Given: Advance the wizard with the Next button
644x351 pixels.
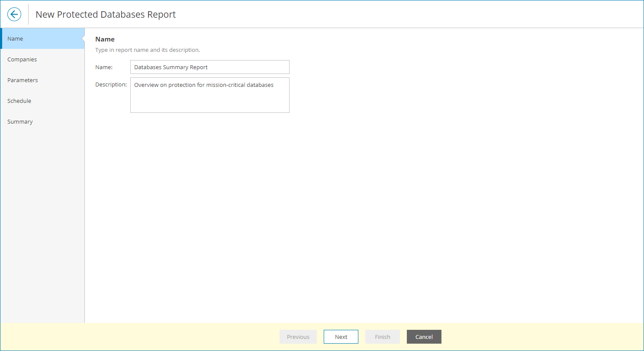Looking at the screenshot, I should pos(341,336).
